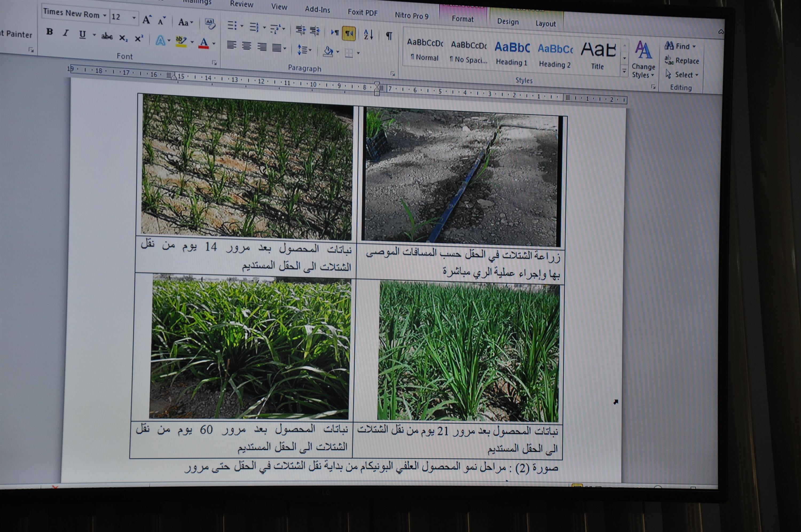
Task: Open font name dropdown
Action: 105,15
